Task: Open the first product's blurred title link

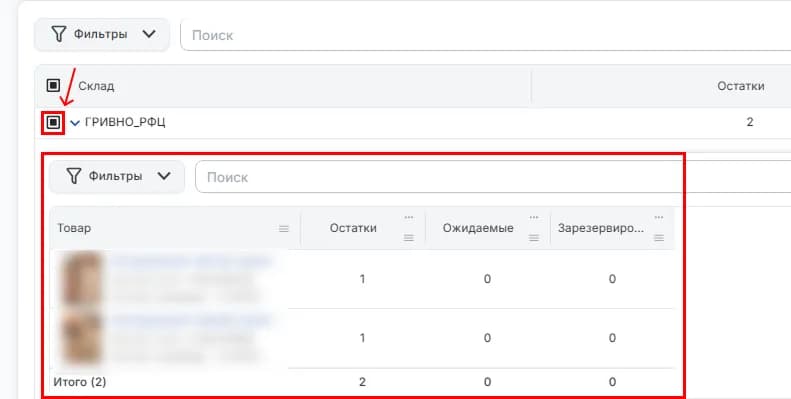Action: coord(192,261)
